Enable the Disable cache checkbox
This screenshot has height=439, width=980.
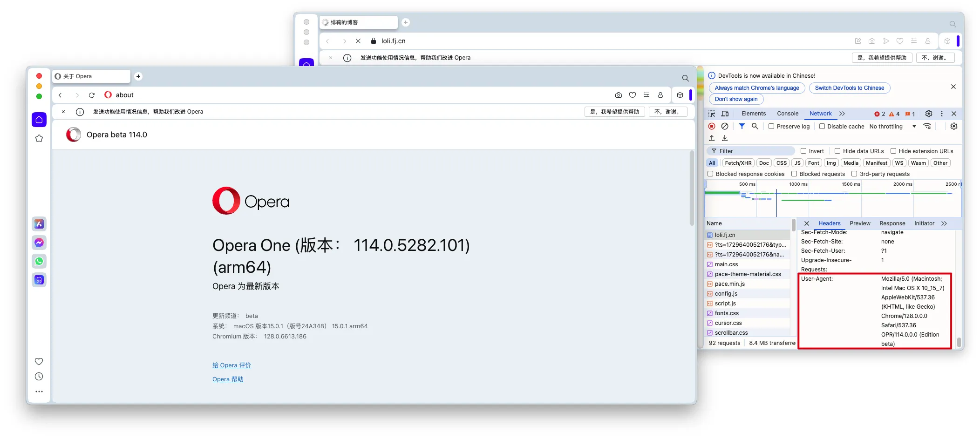point(822,126)
